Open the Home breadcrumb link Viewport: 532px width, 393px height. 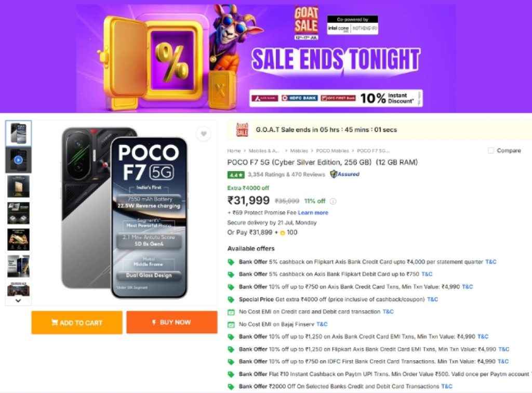234,151
